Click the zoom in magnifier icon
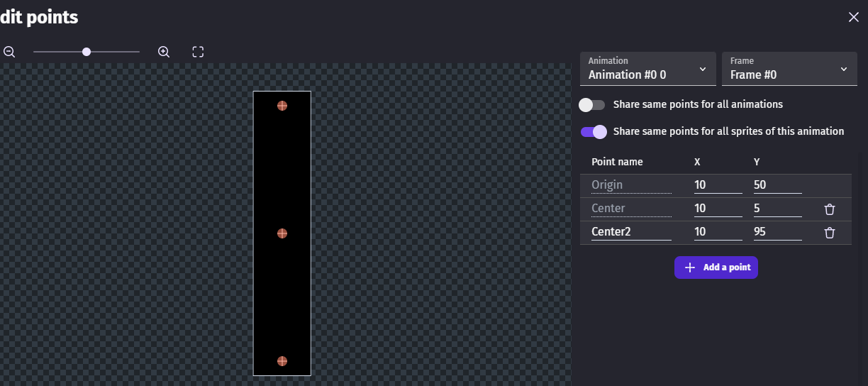868x386 pixels. 164,52
